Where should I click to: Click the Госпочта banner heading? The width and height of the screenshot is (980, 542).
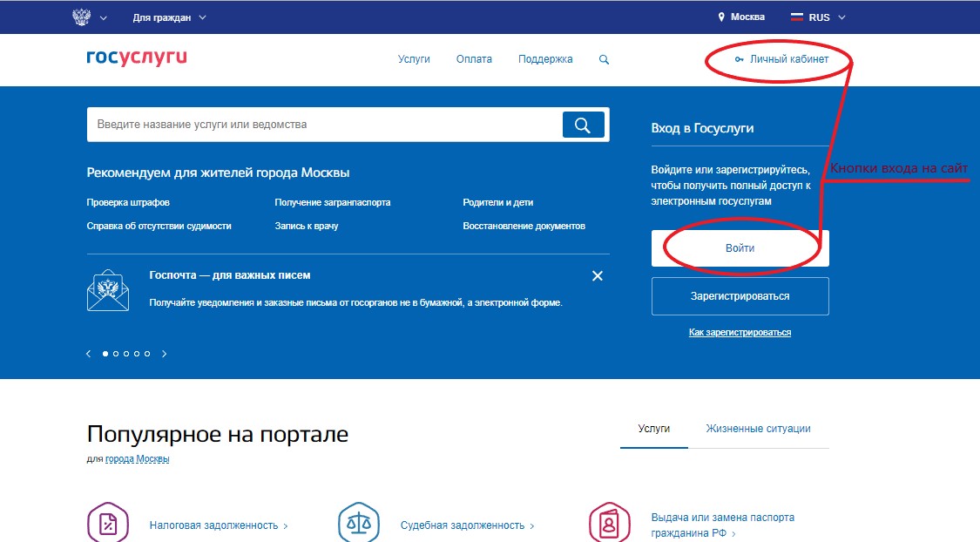coord(230,275)
